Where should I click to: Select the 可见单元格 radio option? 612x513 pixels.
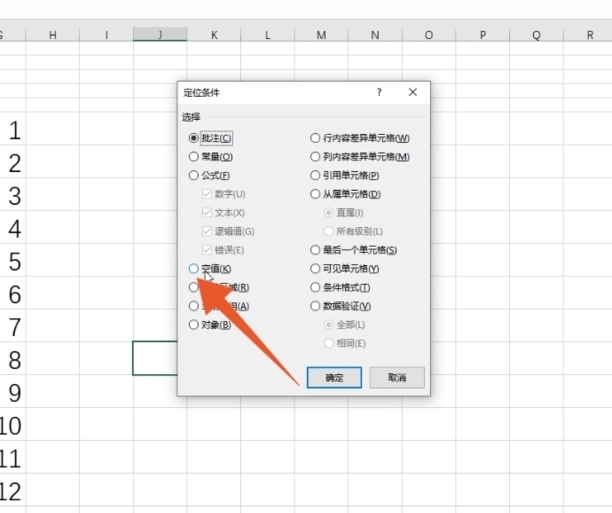point(315,269)
